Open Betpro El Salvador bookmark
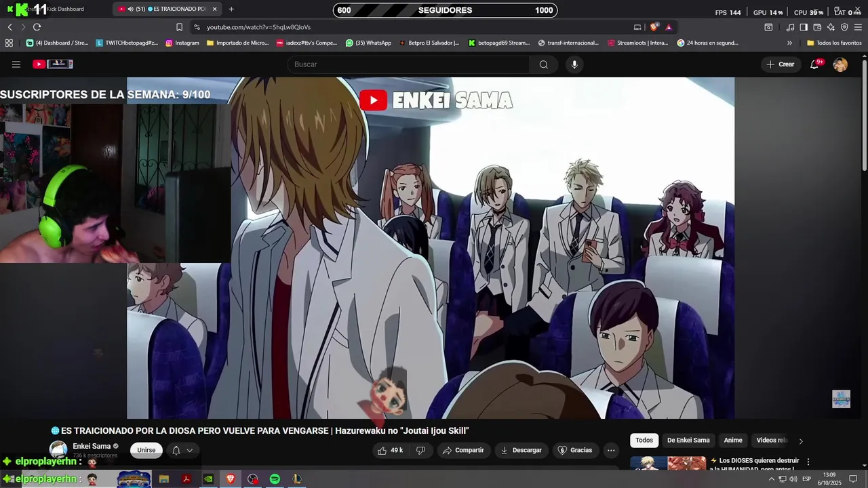The width and height of the screenshot is (868, 488). pyautogui.click(x=429, y=43)
